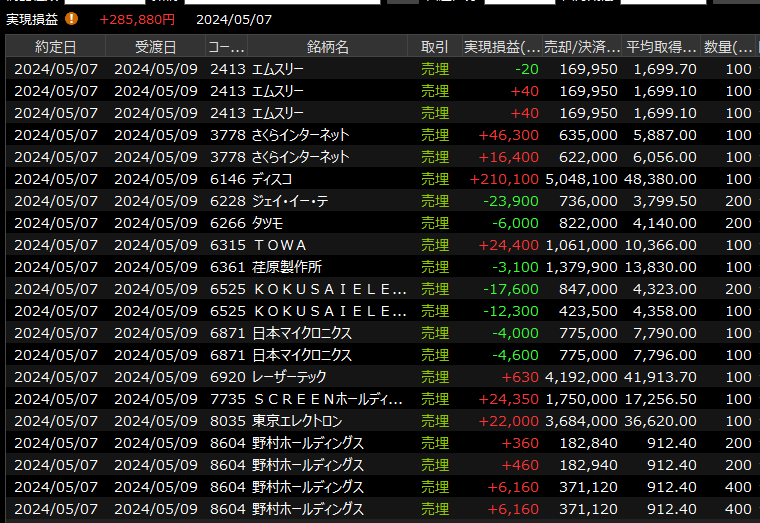The width and height of the screenshot is (760, 523).
Task: Sort by the 受渡日 column header
Action: (155, 47)
